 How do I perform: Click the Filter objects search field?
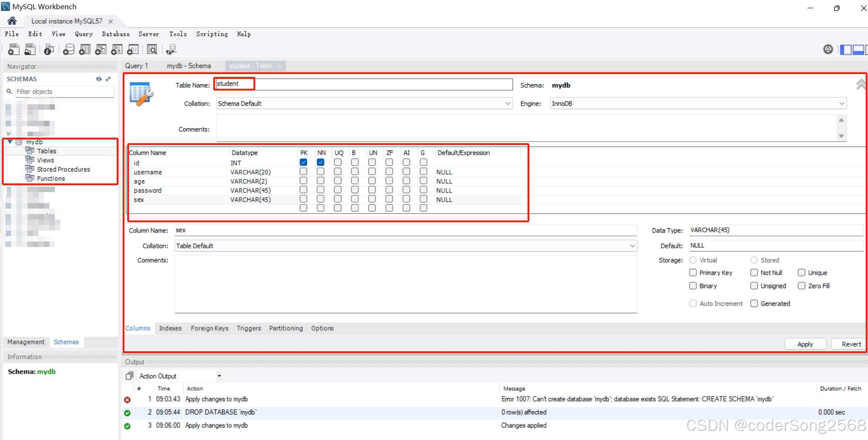click(65, 92)
